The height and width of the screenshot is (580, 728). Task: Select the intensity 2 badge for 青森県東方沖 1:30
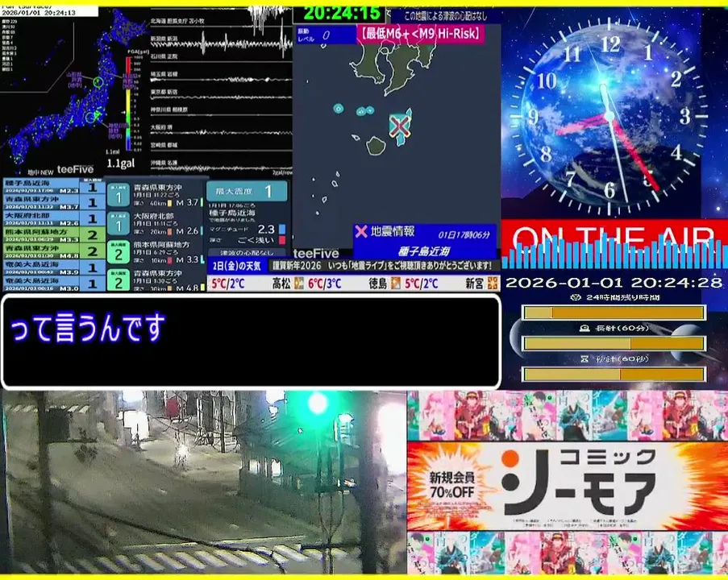click(x=118, y=280)
